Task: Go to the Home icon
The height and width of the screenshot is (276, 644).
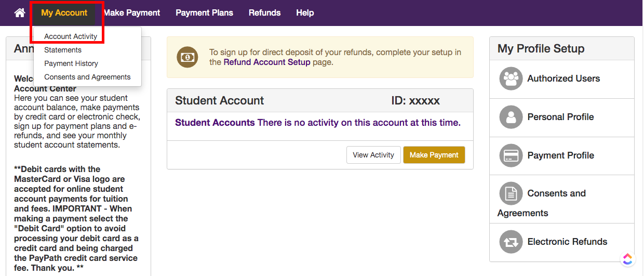Action: [x=20, y=12]
